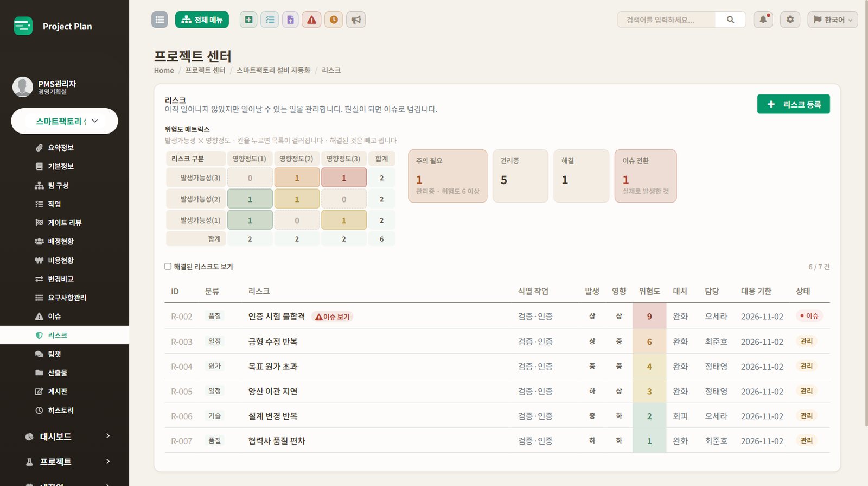Open the 전체 메뉴 button
This screenshot has width=868, height=486.
(202, 20)
